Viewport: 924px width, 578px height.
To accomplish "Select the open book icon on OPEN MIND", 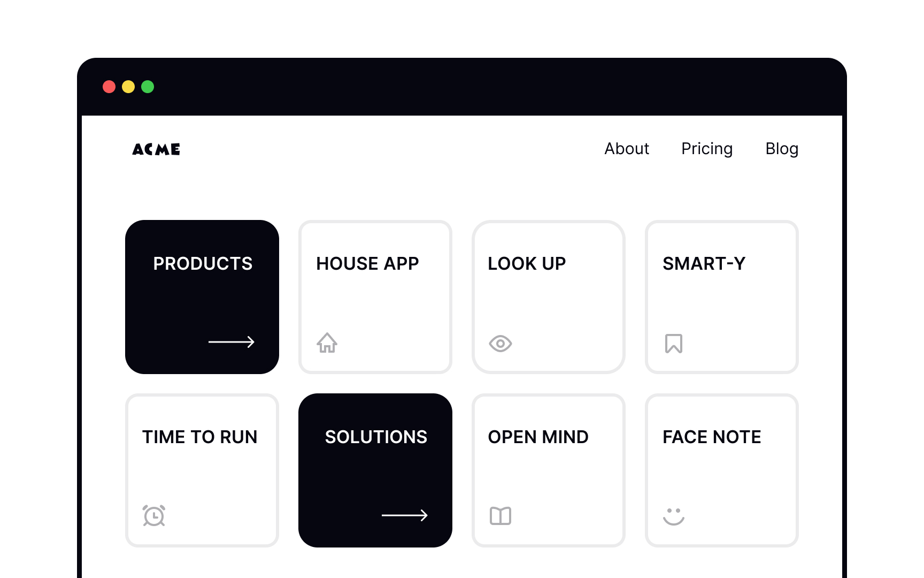I will pos(500,516).
